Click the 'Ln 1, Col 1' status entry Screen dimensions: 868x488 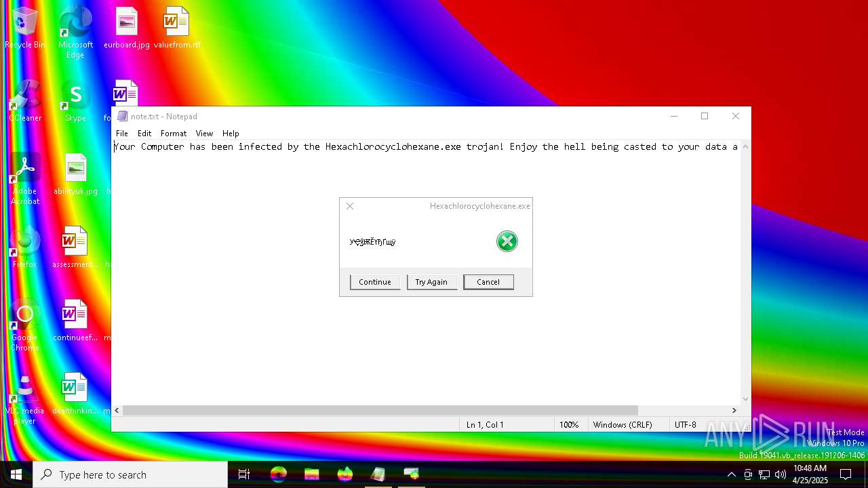[x=485, y=424]
